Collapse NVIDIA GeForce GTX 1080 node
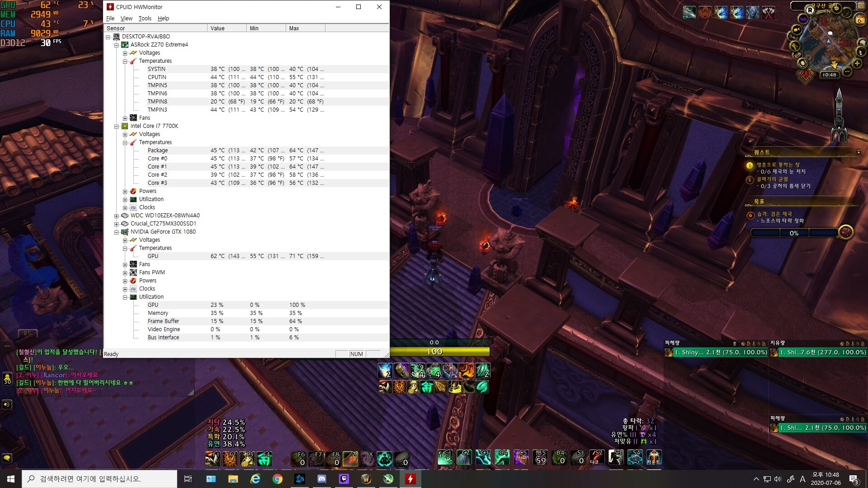Screen dimensions: 868x488 coord(117,232)
